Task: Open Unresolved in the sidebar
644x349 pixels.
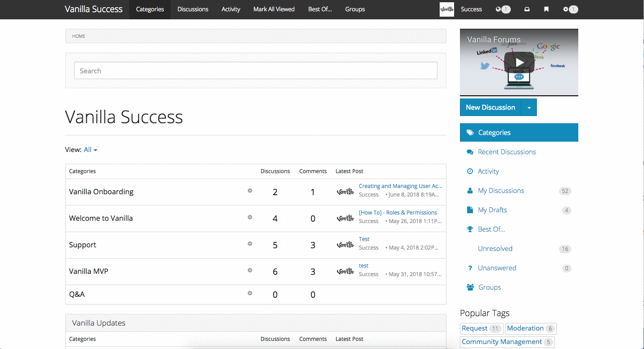Action: coord(495,249)
